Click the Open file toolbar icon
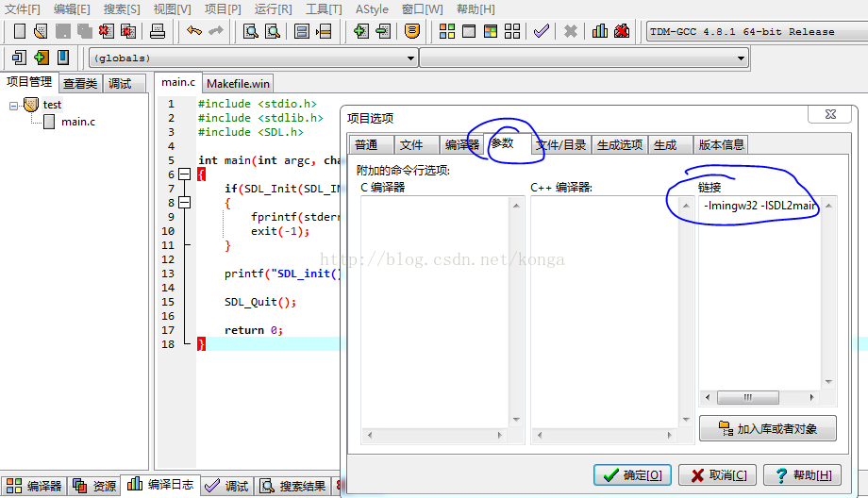This screenshot has height=498, width=868. pos(40,31)
